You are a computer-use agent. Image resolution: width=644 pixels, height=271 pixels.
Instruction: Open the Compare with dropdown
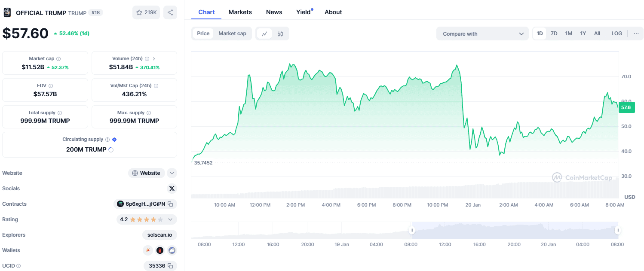482,33
